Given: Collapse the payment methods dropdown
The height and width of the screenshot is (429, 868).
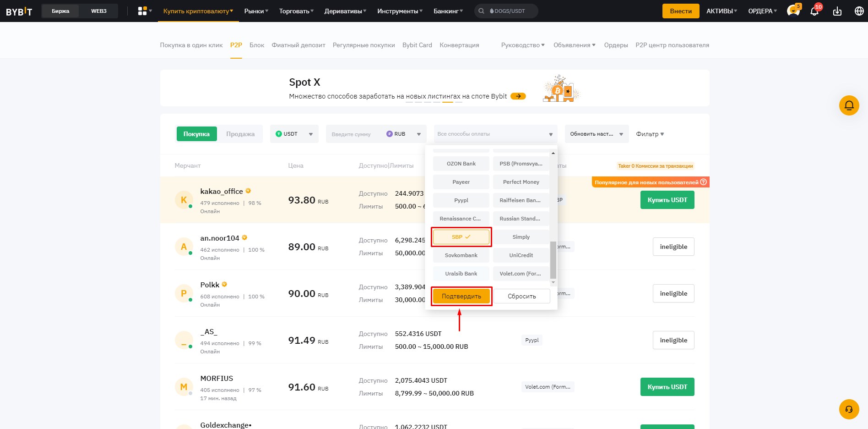Looking at the screenshot, I should pos(495,134).
